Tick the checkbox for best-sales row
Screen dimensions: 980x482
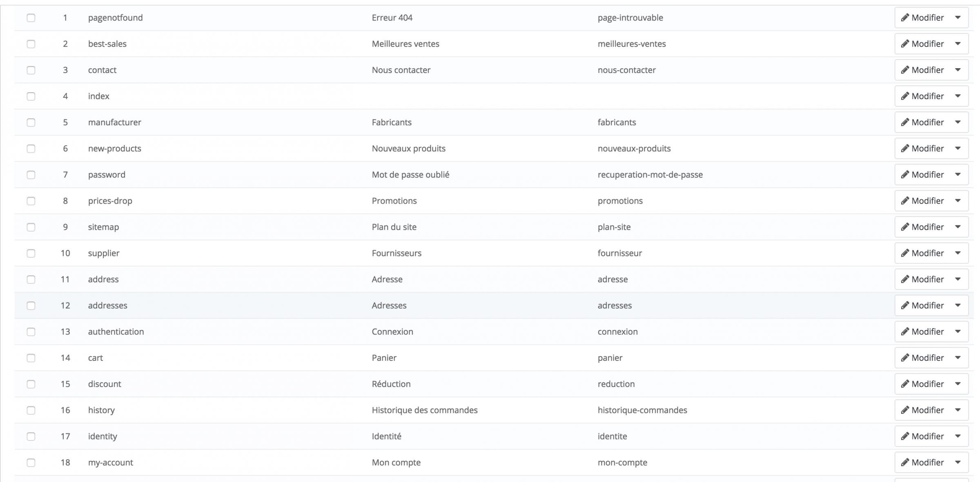point(31,44)
